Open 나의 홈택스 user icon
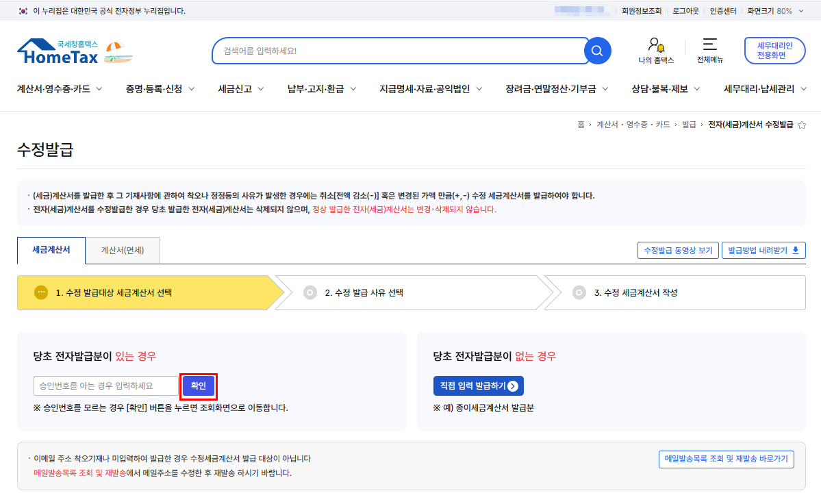 pyautogui.click(x=656, y=46)
